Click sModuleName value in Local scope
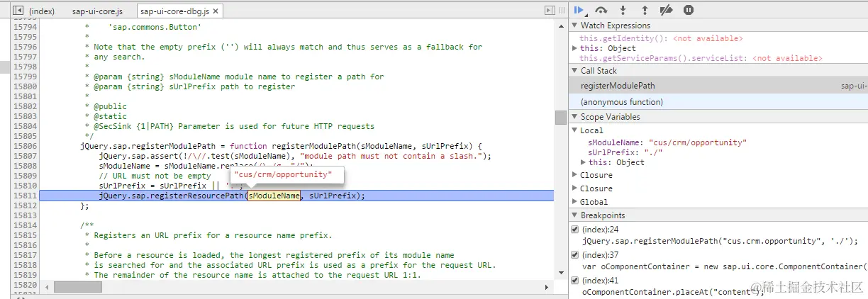Screen dimensions: 868x299 point(698,142)
